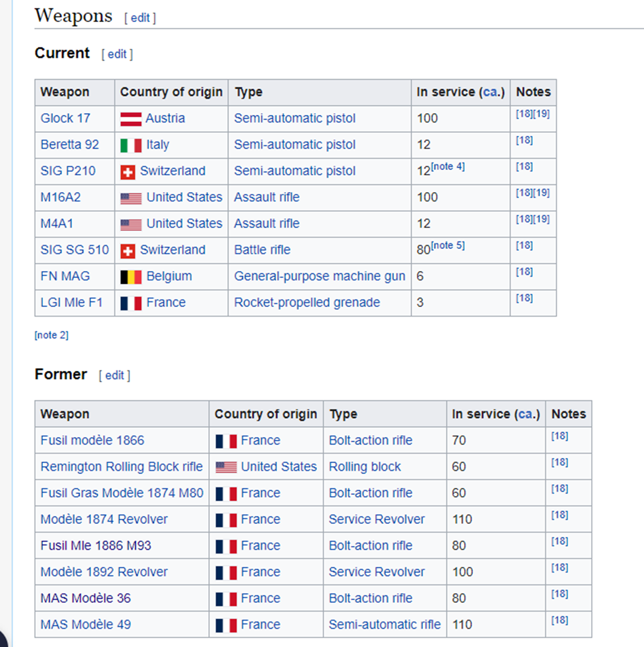This screenshot has height=647, width=644.
Task: Click United States flag in M4A1 row
Action: point(131,225)
